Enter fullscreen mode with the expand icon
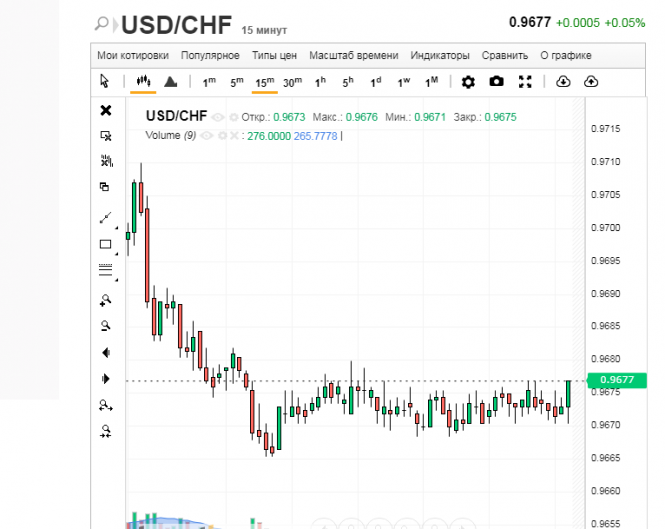The width and height of the screenshot is (665, 529). click(526, 82)
